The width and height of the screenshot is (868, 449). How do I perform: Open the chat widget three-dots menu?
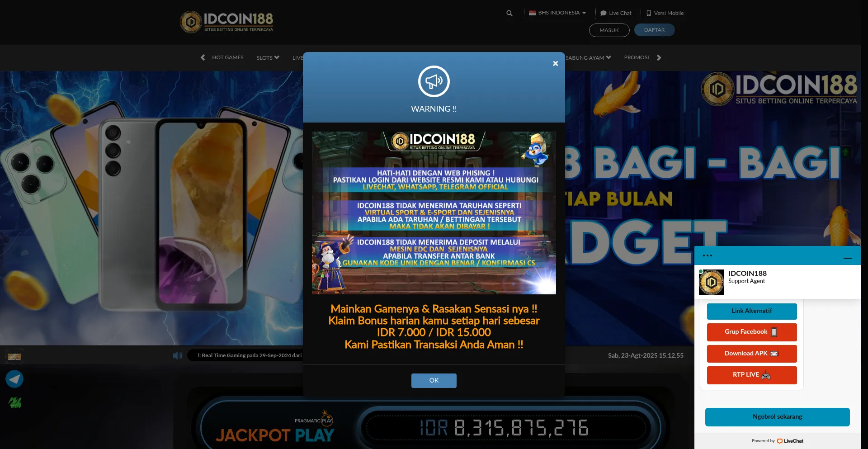pyautogui.click(x=708, y=255)
